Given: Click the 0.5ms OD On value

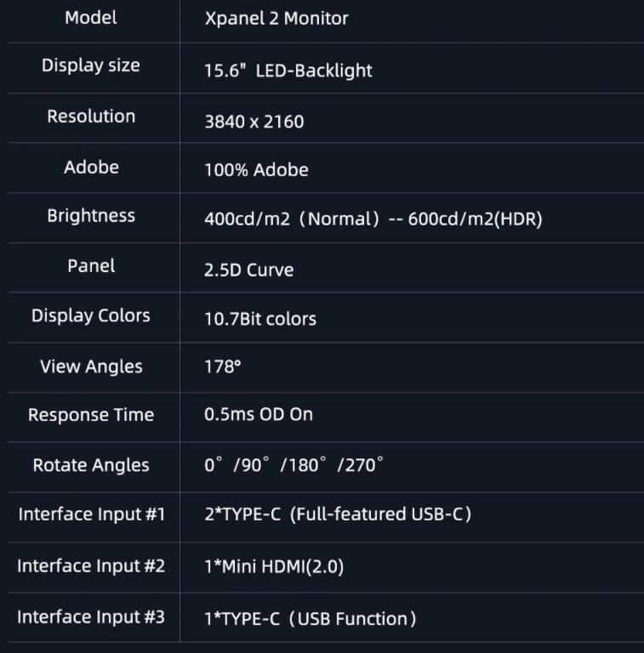Looking at the screenshot, I should pos(259,414).
